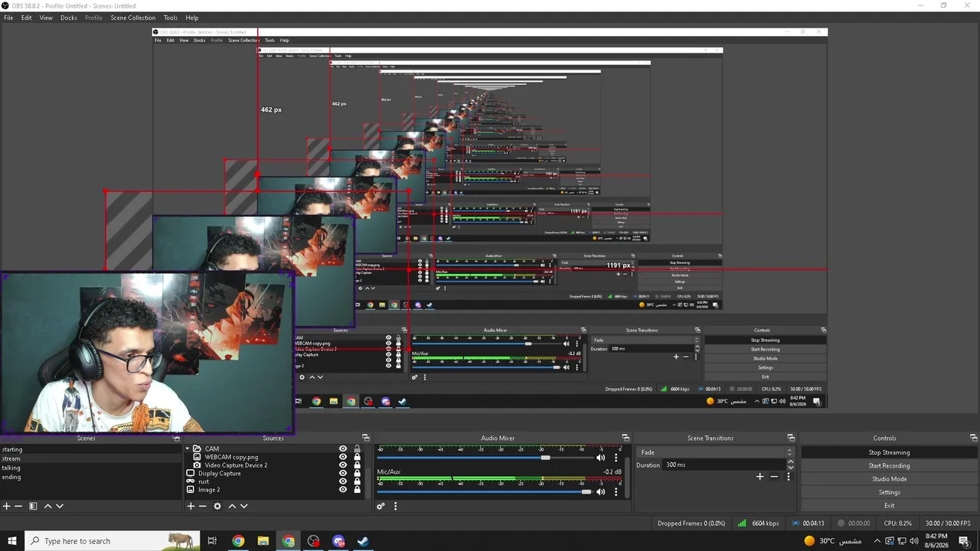Viewport: 980px width, 551px height.
Task: Remove selected source with minus icon
Action: pyautogui.click(x=203, y=506)
